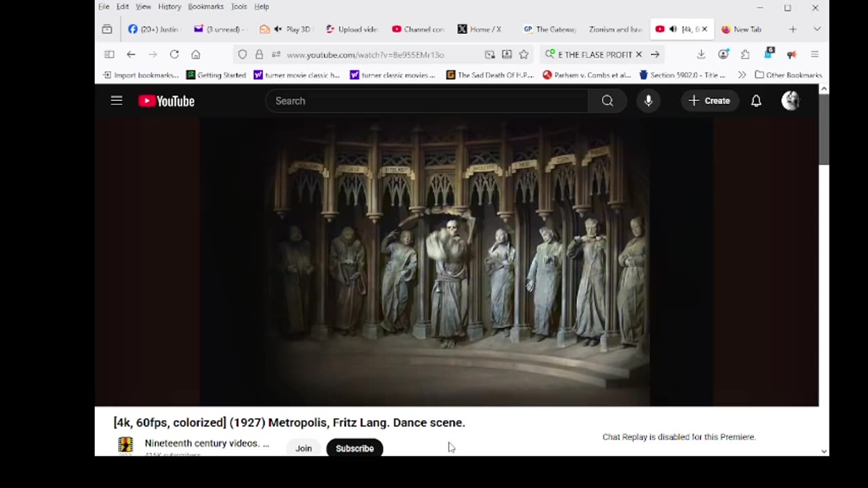Click the YouTube search magnifier button

point(607,101)
